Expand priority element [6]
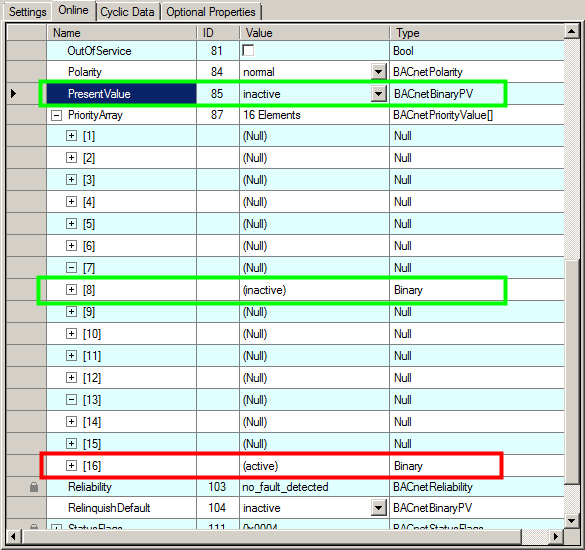Image resolution: width=585 pixels, height=550 pixels. click(x=71, y=246)
